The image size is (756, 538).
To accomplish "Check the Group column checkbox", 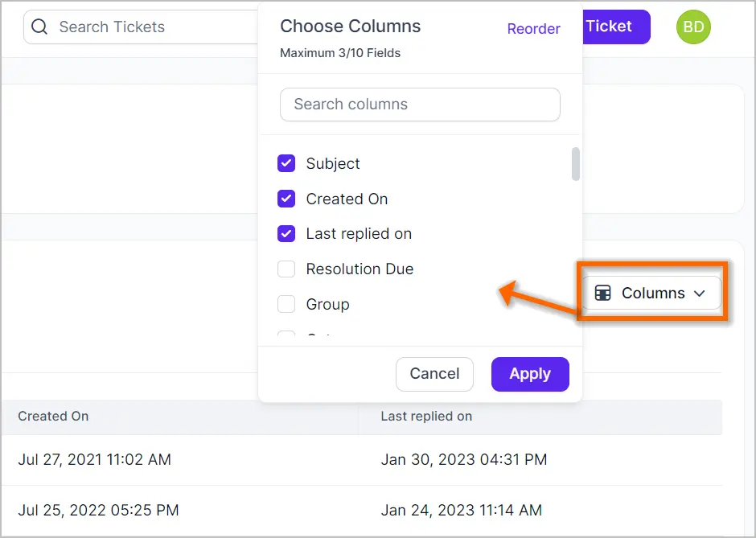I will pyautogui.click(x=286, y=304).
